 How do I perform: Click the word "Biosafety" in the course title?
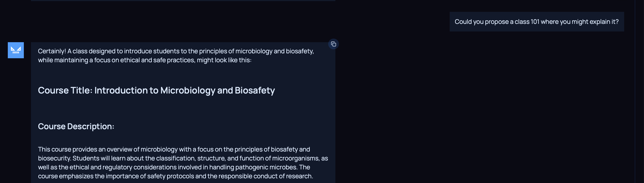pyautogui.click(x=254, y=90)
